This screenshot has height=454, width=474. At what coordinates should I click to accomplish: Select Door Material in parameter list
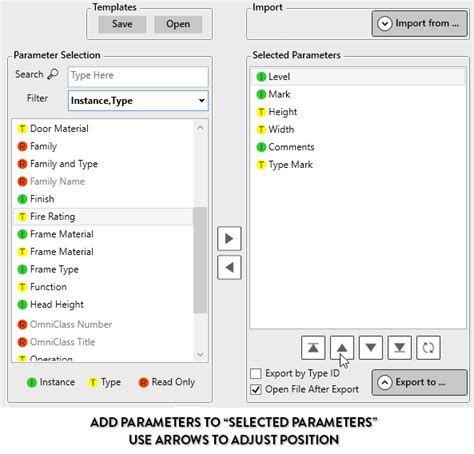[103, 129]
